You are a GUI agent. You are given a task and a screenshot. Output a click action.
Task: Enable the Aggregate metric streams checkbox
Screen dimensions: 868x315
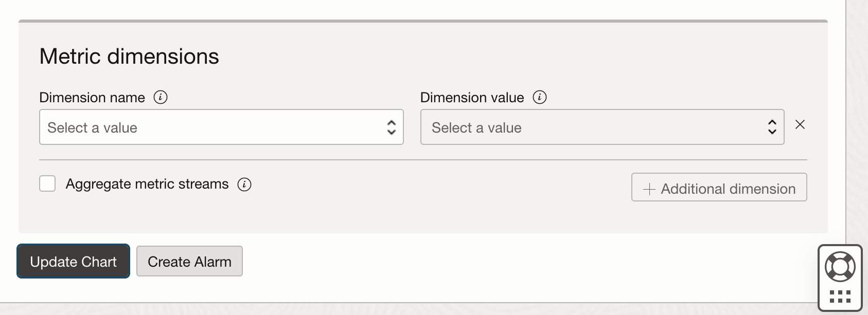47,184
